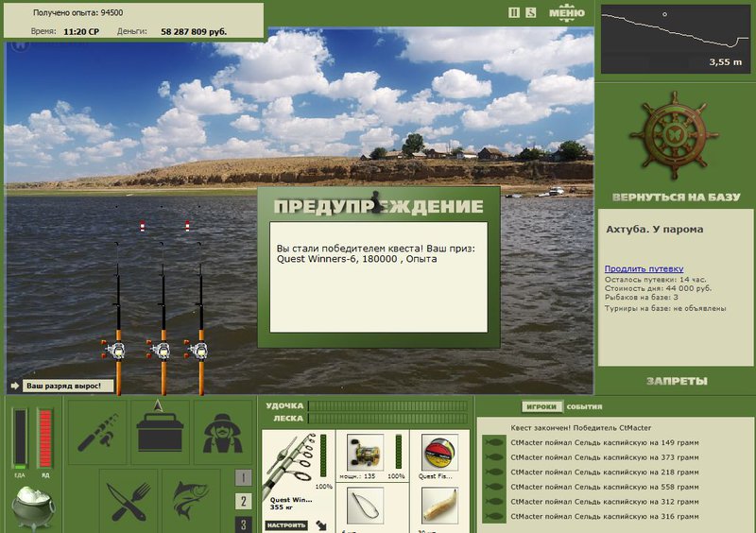Select rod slot 1
Screen dimensions: 756x533
[243, 477]
